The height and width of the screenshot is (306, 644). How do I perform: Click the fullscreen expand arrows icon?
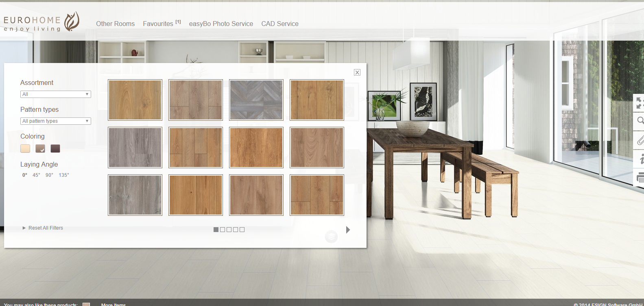(x=640, y=103)
